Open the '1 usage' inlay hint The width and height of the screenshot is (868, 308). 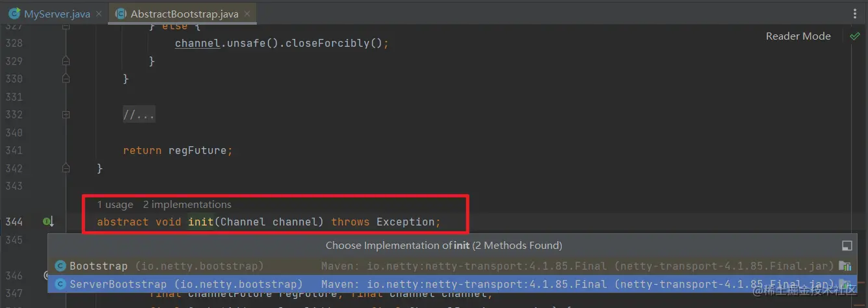pyautogui.click(x=115, y=205)
